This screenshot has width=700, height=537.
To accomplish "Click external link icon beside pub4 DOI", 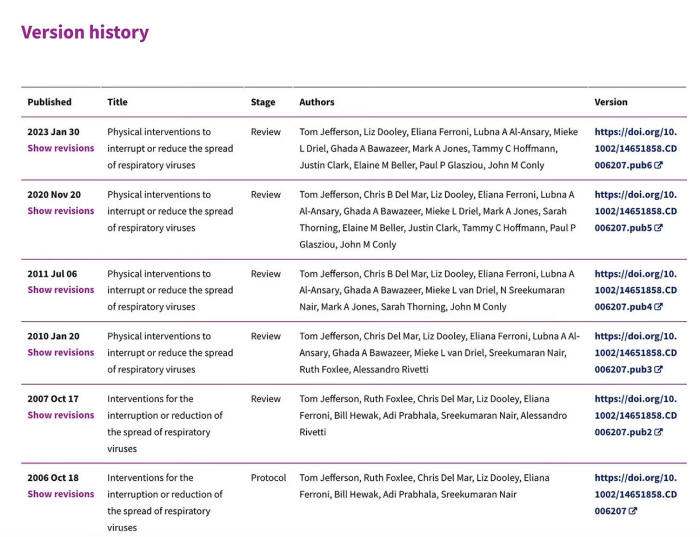I will pyautogui.click(x=658, y=307).
